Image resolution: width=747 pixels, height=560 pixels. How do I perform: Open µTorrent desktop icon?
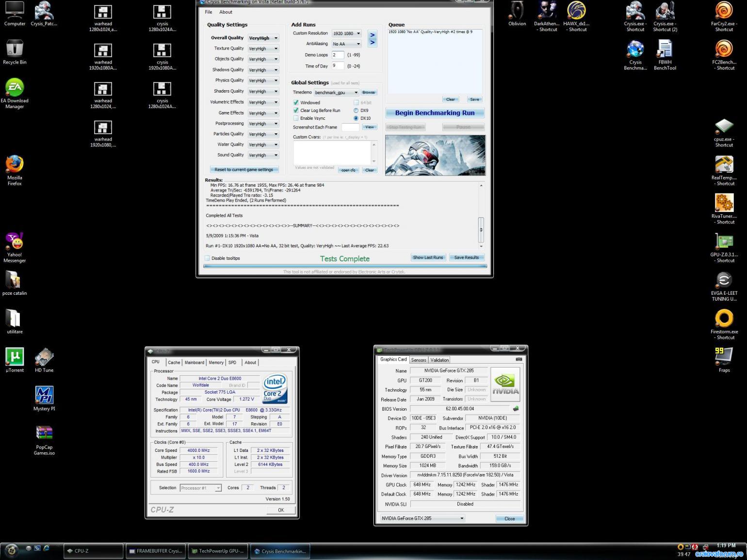(15, 360)
